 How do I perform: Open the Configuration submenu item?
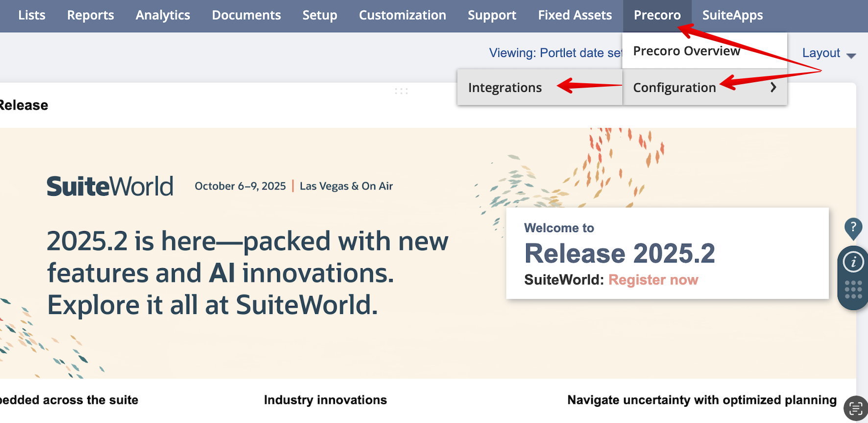704,87
